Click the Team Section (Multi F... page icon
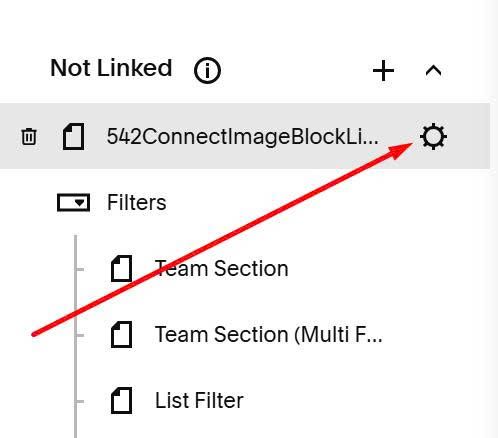The width and height of the screenshot is (498, 438). tap(121, 334)
